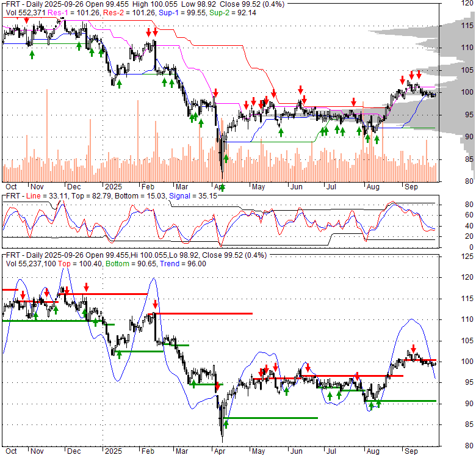Select the Top = 100.40 label in lower chart
The image size is (476, 455).
pos(81,264)
